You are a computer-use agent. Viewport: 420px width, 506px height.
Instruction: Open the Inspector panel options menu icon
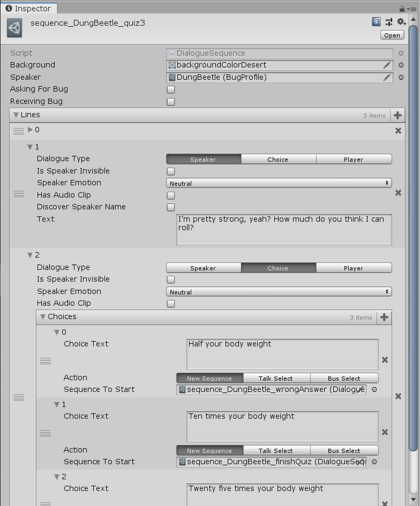[412, 9]
